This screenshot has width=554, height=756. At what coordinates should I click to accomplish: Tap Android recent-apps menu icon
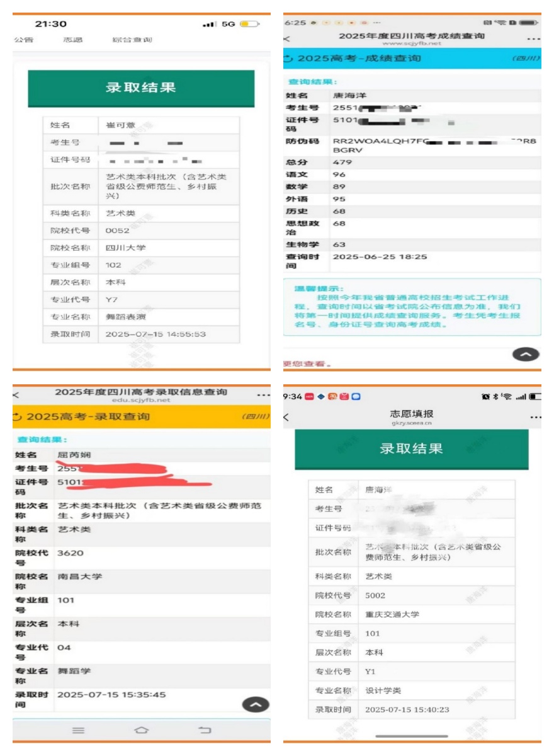pyautogui.click(x=78, y=730)
